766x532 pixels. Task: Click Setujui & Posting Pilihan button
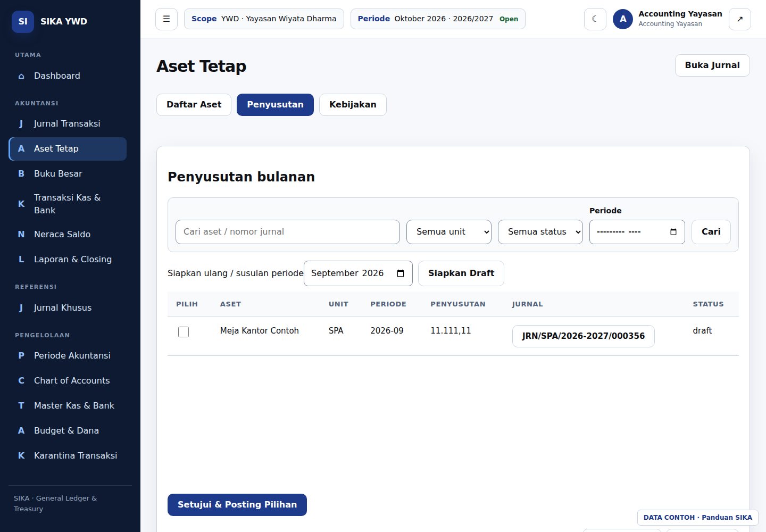[x=237, y=505]
